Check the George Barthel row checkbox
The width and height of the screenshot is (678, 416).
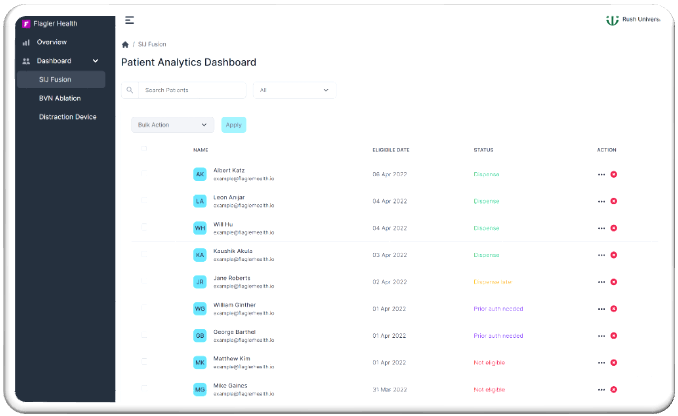(144, 335)
